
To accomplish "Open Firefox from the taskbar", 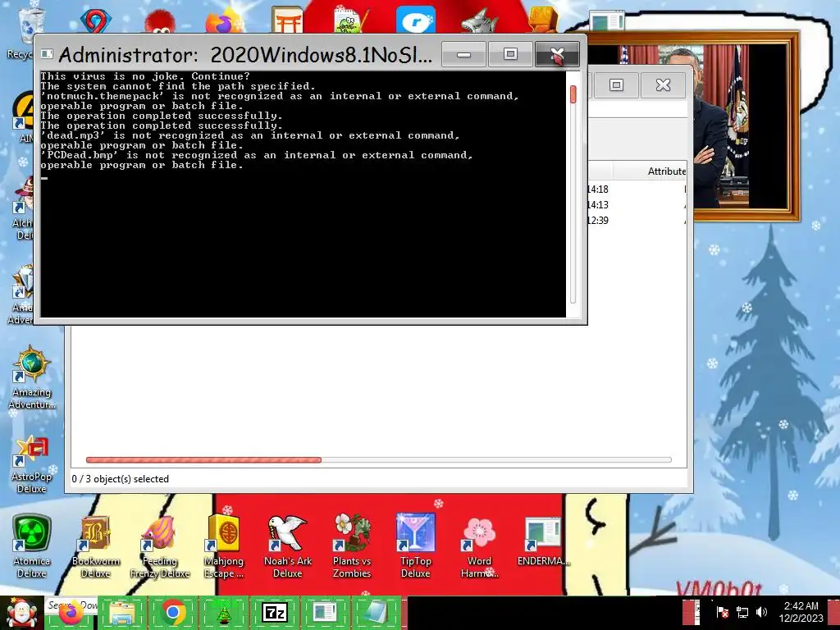I will click(71, 614).
